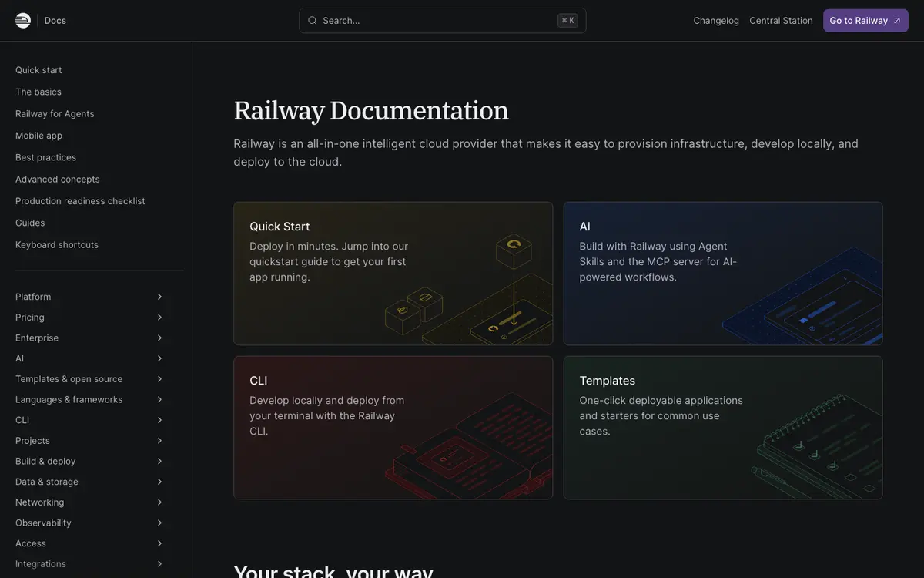The width and height of the screenshot is (924, 578).
Task: Expand the CLI sidebar section chevron
Action: 159,420
